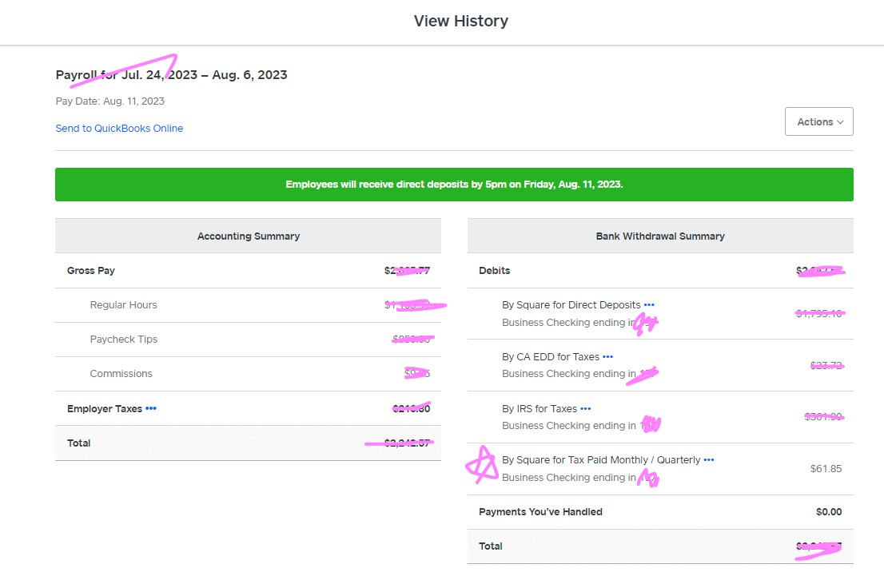Select the Bank Withdrawal Summary header

pos(660,236)
